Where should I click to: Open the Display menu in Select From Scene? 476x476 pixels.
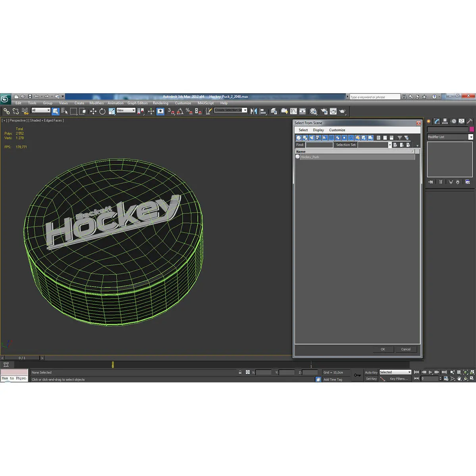click(x=319, y=130)
